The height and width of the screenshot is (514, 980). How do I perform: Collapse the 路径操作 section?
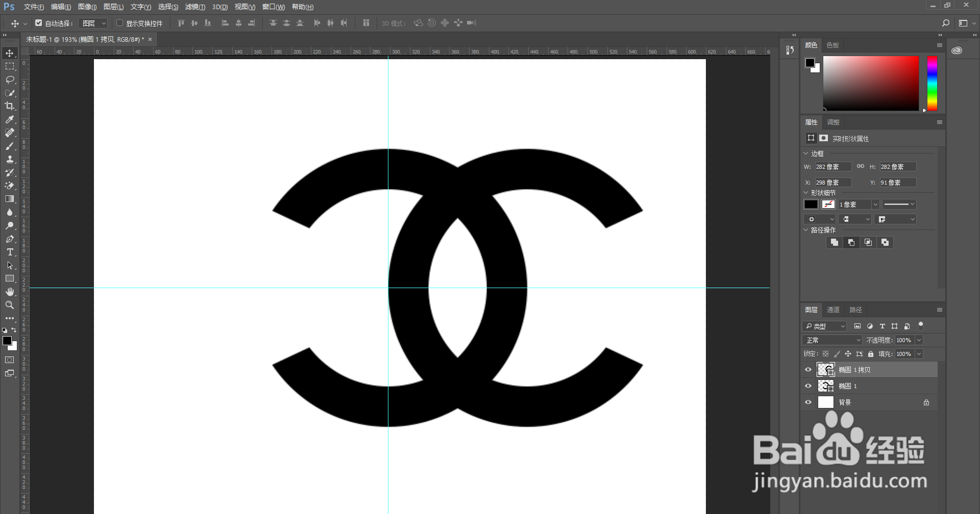806,229
